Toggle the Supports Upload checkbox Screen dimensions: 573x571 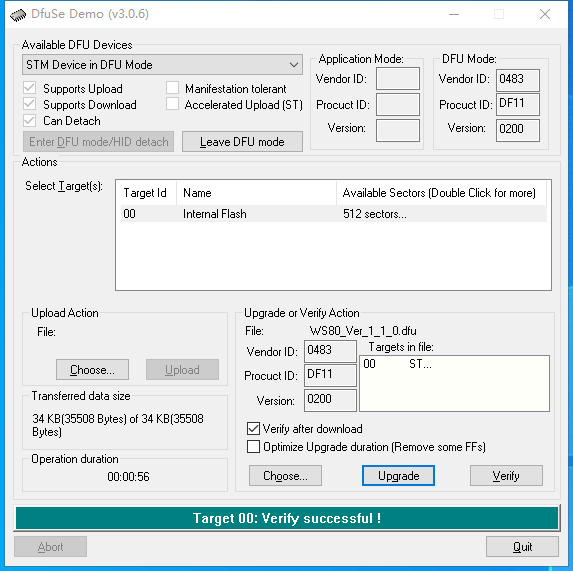(29, 88)
